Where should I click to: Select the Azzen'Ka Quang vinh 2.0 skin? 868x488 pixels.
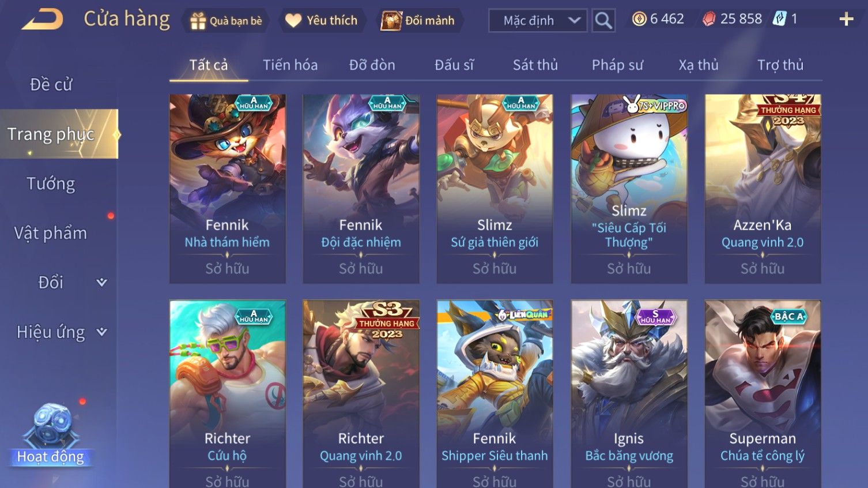763,189
